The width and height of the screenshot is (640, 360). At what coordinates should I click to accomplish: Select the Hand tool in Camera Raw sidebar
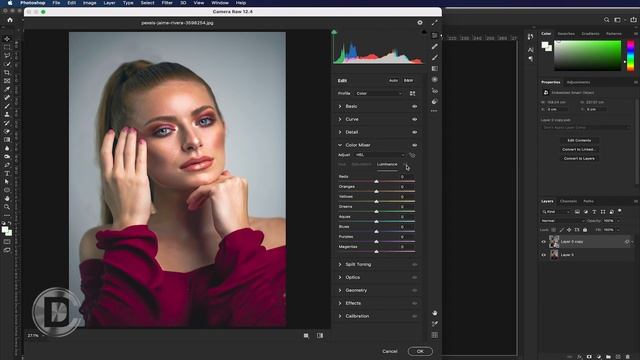click(x=435, y=313)
